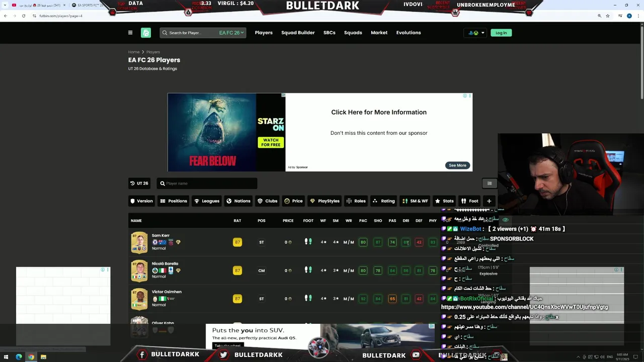644x362 pixels.
Task: Click the See More button on the ad
Action: [x=457, y=165]
